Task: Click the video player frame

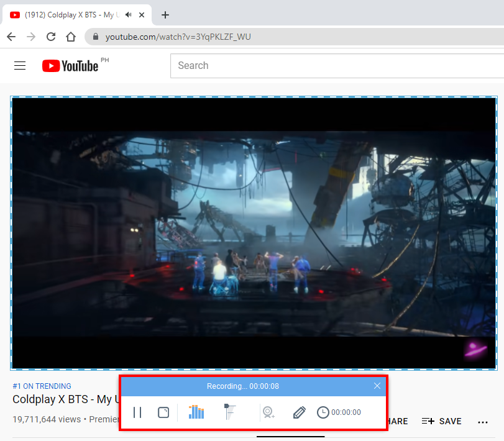Action: click(254, 233)
